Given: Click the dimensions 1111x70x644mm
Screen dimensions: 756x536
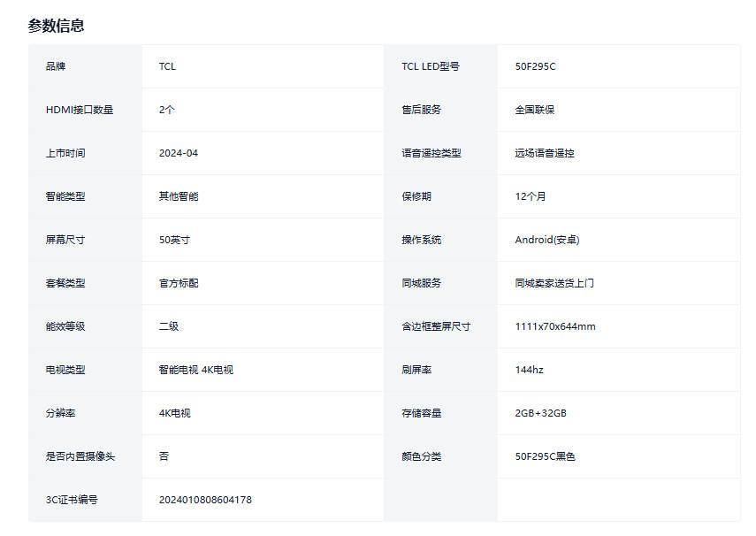Looking at the screenshot, I should click(x=554, y=326).
